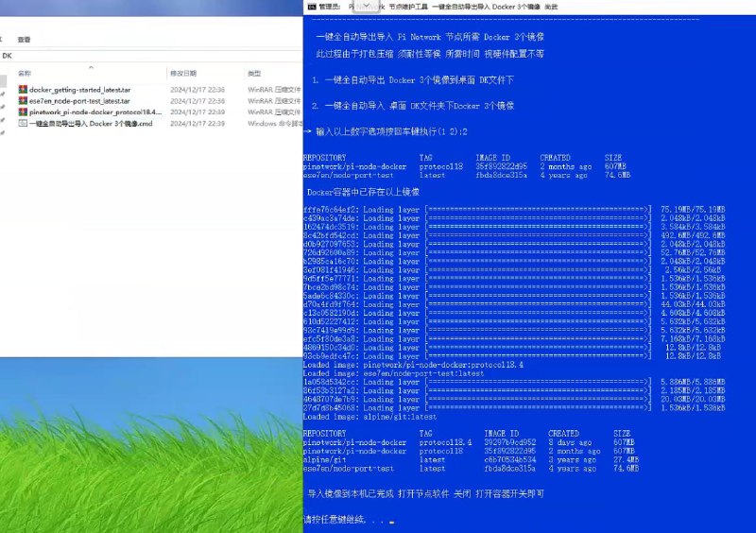Open the 查看 (View) ribbon tab
Image resolution: width=756 pixels, height=533 pixels.
click(x=24, y=40)
